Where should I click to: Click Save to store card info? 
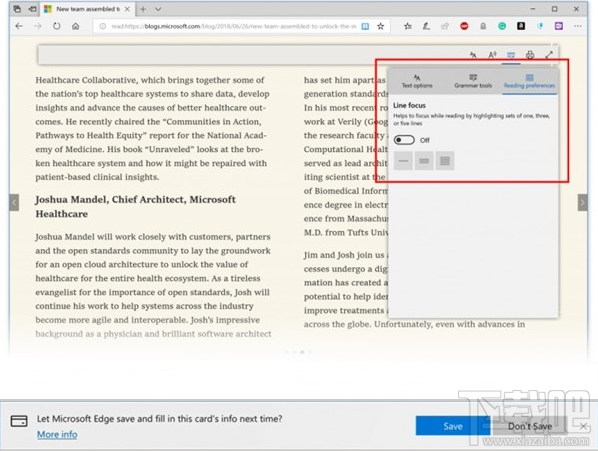pos(453,426)
